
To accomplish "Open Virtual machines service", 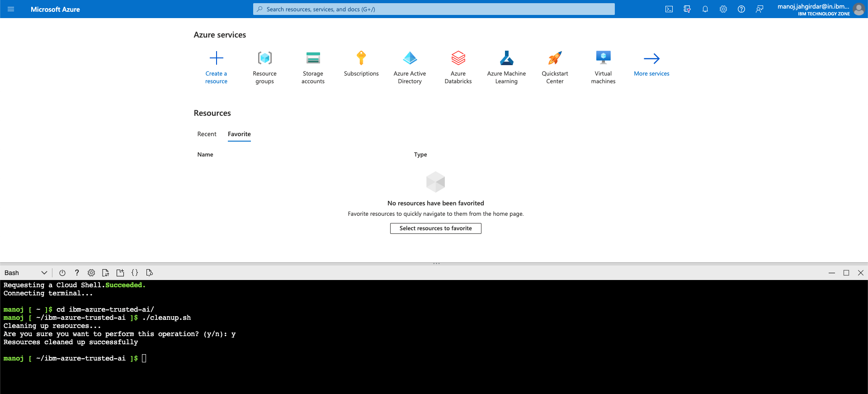I will click(x=604, y=68).
